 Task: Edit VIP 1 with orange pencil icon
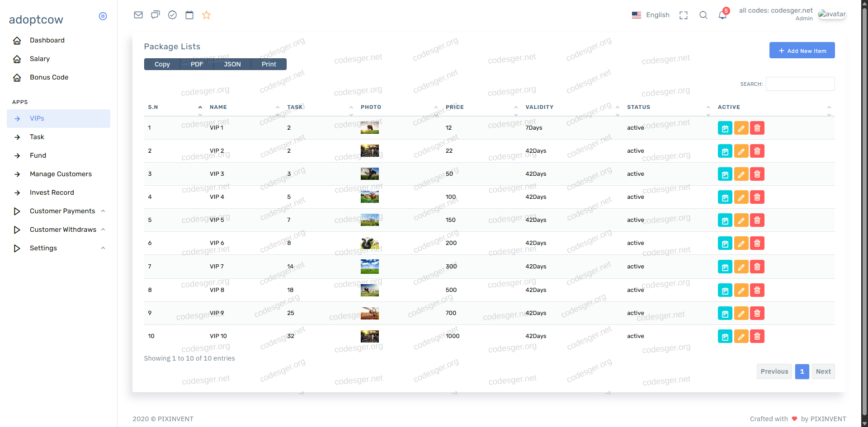(x=741, y=128)
